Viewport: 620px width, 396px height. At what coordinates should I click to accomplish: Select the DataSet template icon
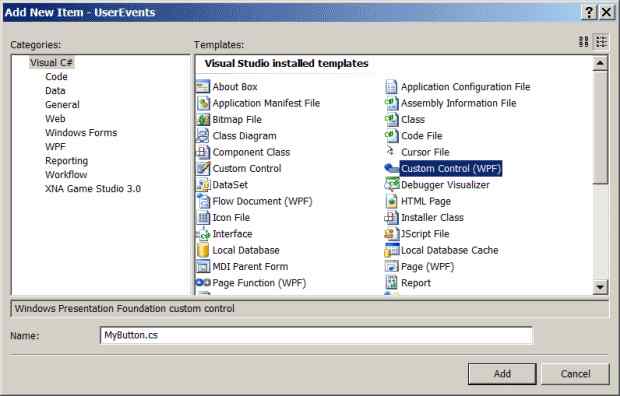point(203,185)
